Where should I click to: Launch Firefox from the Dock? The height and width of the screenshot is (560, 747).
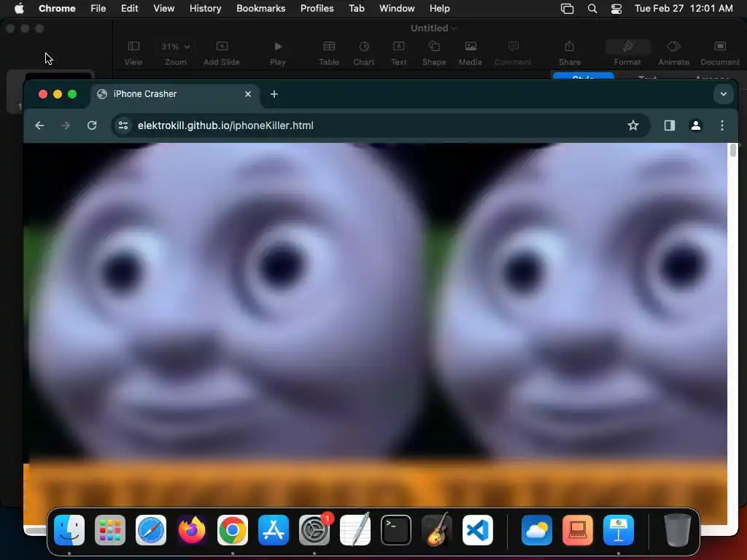click(x=192, y=530)
